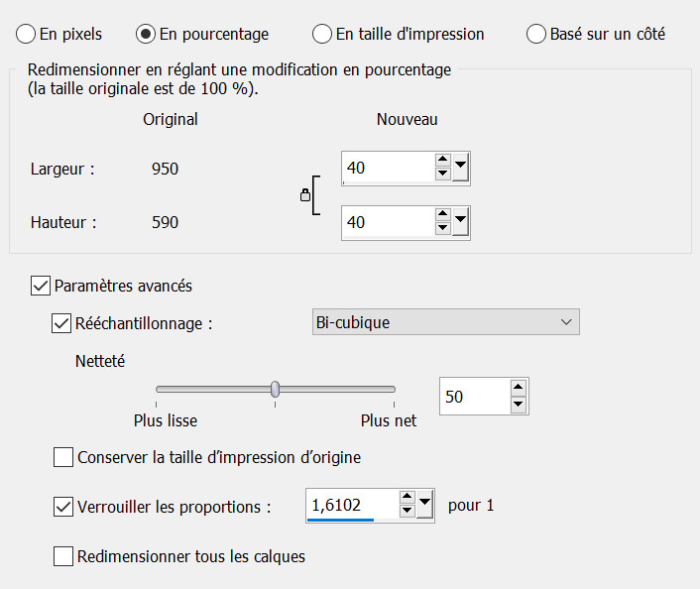Decrease the proportions ratio with down arrow
This screenshot has height=589, width=700.
tap(407, 513)
